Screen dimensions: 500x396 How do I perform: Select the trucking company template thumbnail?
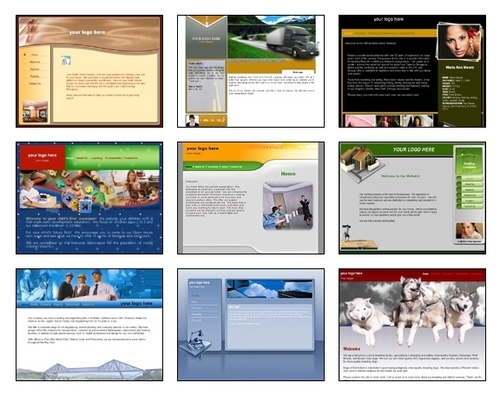[251, 71]
